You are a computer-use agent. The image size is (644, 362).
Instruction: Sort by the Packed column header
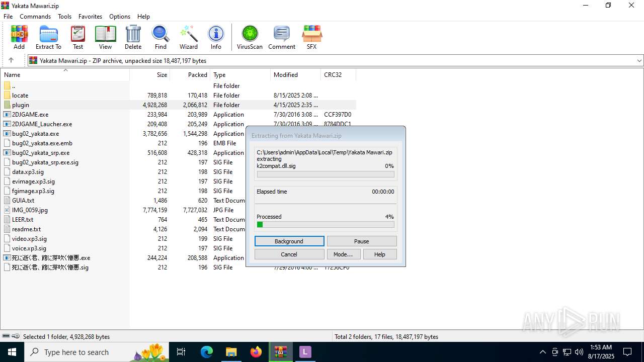tap(190, 74)
